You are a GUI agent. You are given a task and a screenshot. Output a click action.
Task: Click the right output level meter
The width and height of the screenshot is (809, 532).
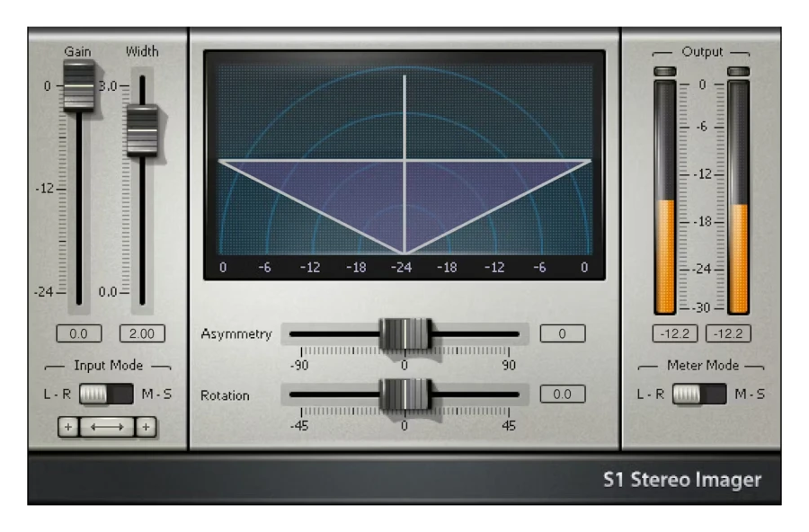[738, 197]
